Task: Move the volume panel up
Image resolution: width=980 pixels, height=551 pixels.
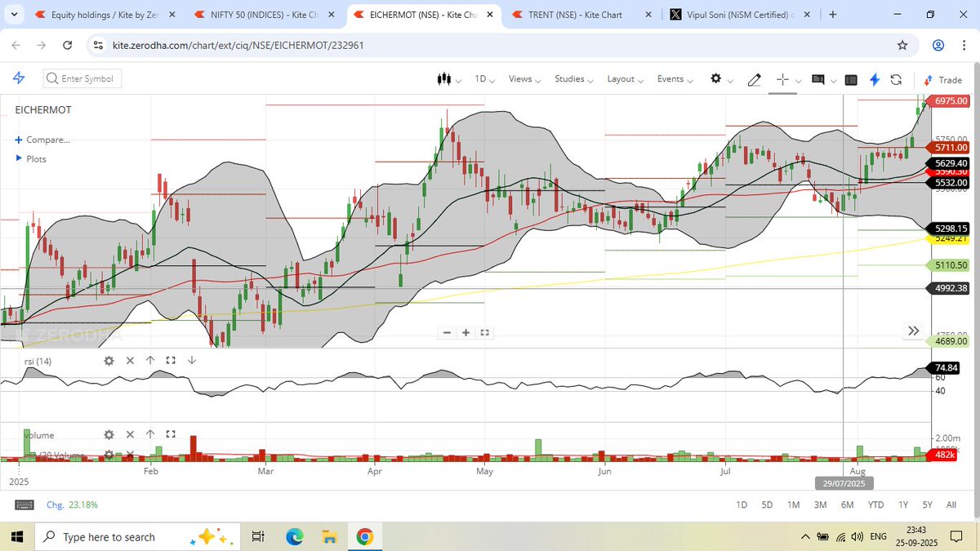Action: [x=150, y=435]
